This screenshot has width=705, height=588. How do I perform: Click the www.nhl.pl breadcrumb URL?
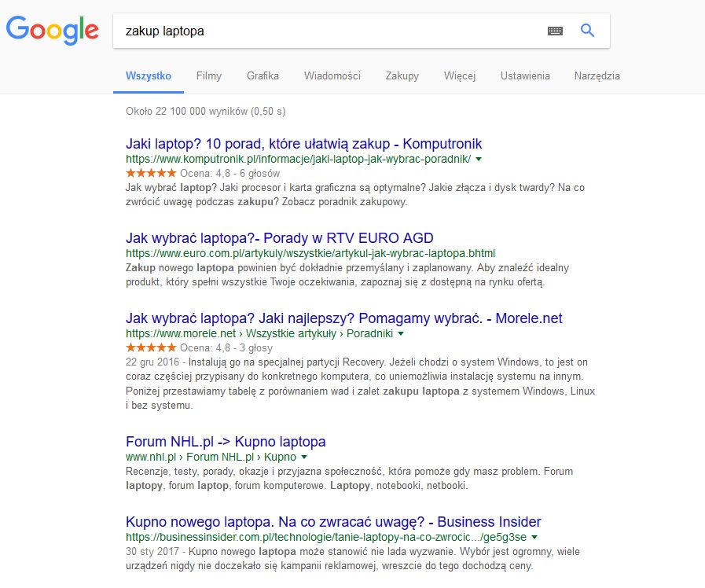(211, 458)
